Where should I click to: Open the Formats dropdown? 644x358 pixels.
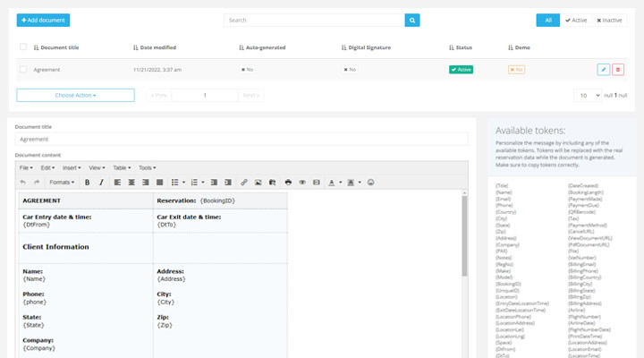pyautogui.click(x=62, y=182)
